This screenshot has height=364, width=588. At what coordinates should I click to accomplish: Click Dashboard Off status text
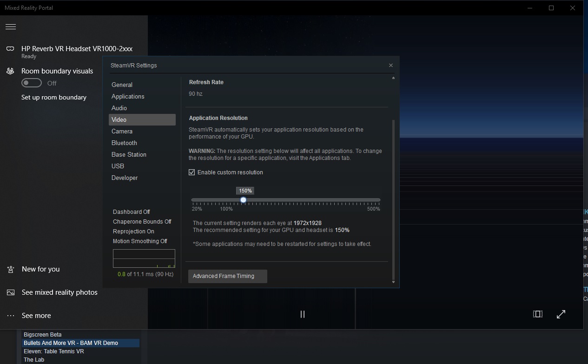coord(132,212)
